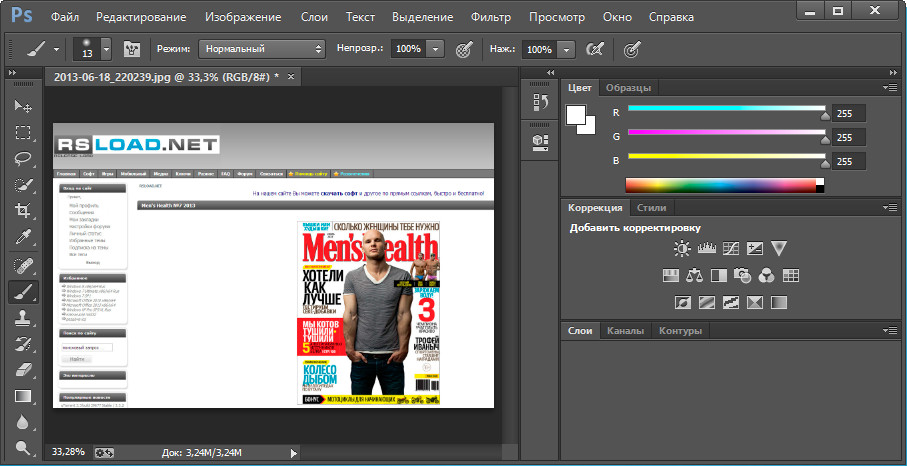Add a Color Lookup adjustment (grid icon)
This screenshot has height=466, width=907.
[x=791, y=275]
